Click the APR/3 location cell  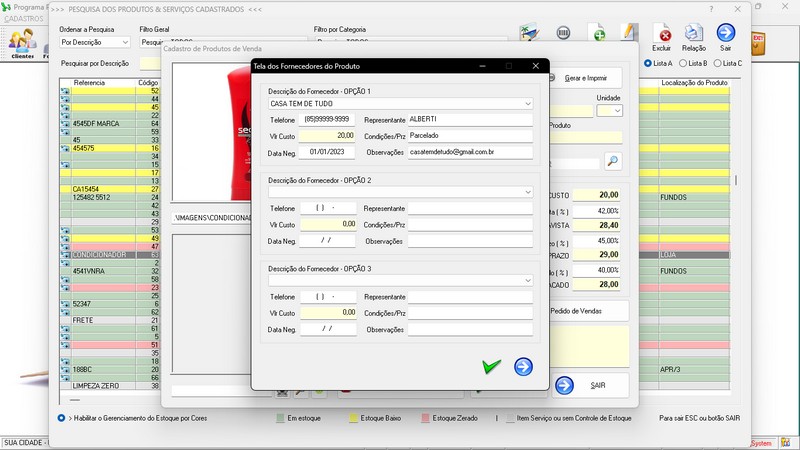(694, 369)
